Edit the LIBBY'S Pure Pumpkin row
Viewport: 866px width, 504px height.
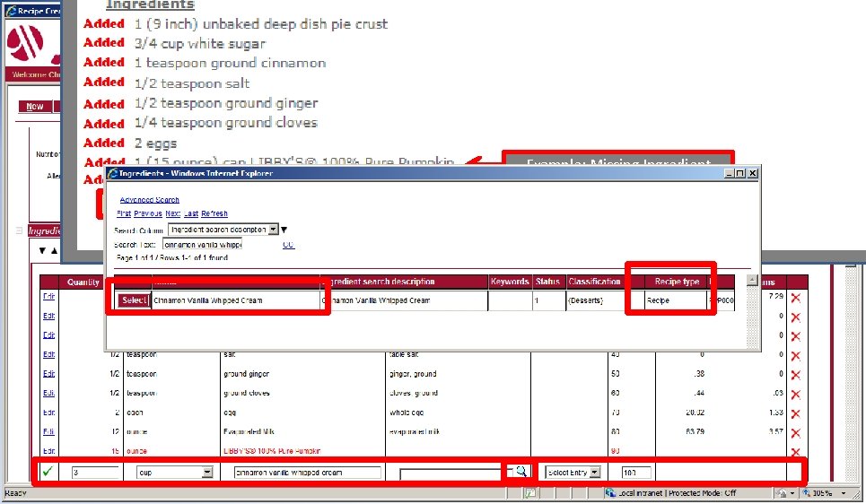point(48,451)
